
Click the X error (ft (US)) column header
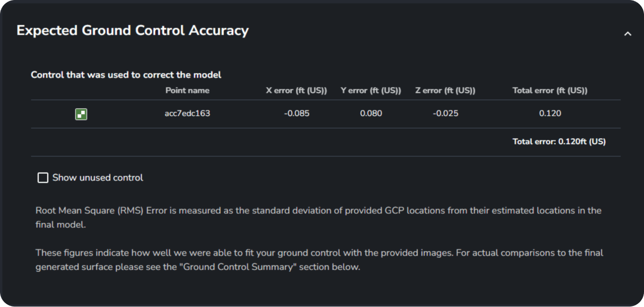pyautogui.click(x=296, y=90)
